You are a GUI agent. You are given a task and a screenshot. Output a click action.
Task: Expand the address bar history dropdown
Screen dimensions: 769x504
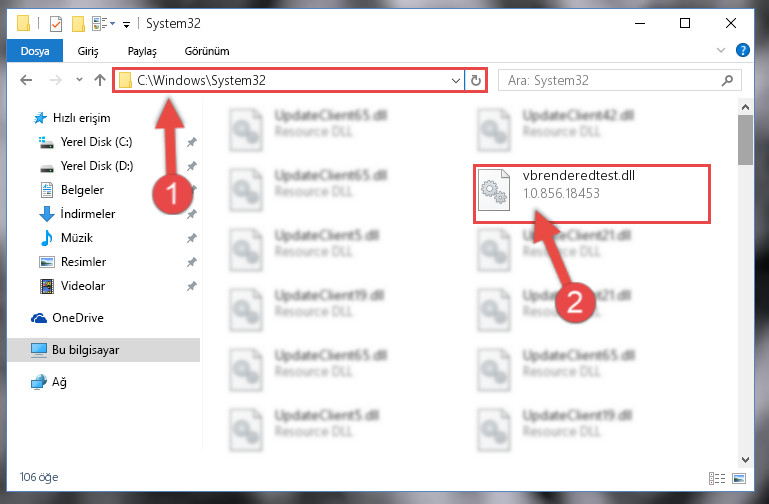(x=456, y=80)
